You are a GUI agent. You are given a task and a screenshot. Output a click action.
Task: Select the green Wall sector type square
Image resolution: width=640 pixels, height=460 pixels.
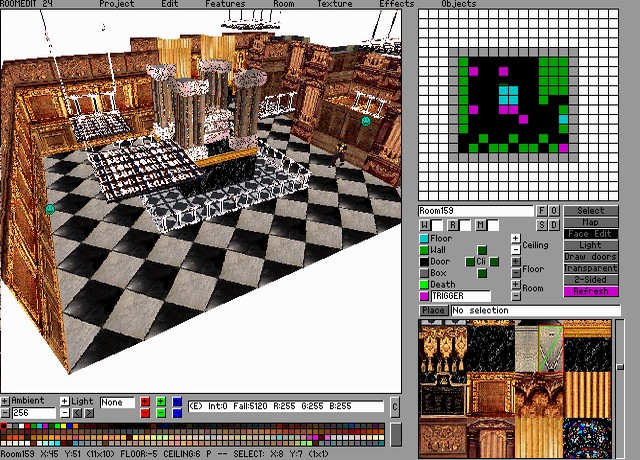pyautogui.click(x=424, y=250)
